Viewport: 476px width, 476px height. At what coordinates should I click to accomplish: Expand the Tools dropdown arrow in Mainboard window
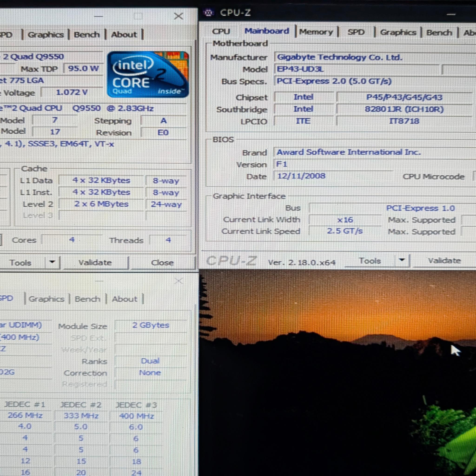pyautogui.click(x=402, y=260)
